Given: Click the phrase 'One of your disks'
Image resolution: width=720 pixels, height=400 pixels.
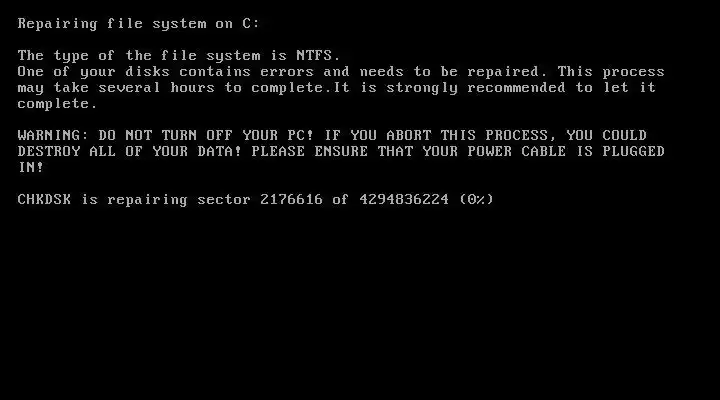Looking at the screenshot, I should pyautogui.click(x=94, y=72).
